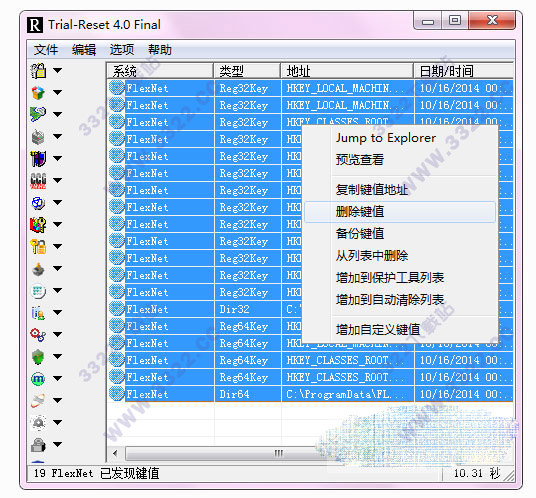
Task: Open dropdown arrow beside books-and-key icon
Action: (57, 224)
